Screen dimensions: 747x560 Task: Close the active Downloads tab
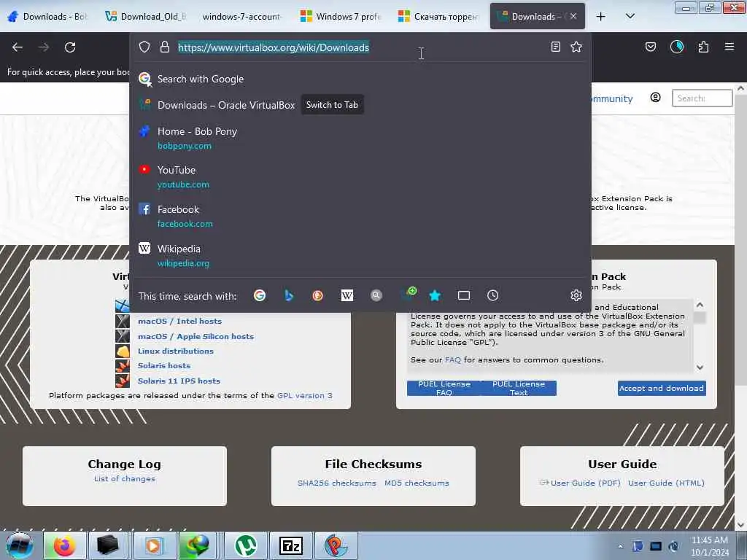tap(573, 16)
